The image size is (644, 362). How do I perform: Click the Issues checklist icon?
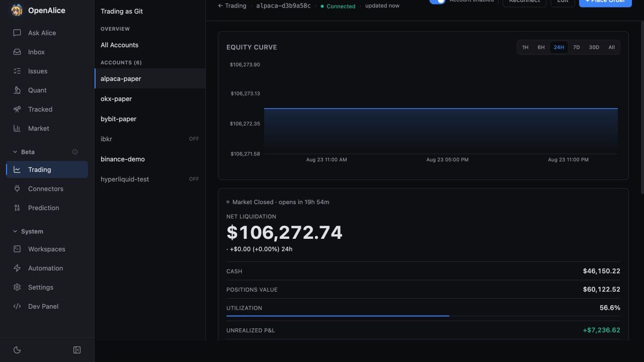pos(17,71)
